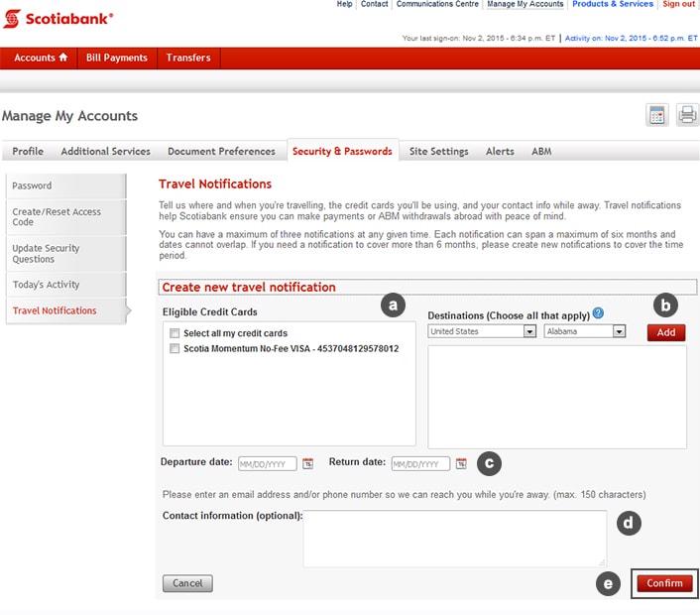Click the Confirm button
Screen dimensions: 700x615
click(664, 583)
